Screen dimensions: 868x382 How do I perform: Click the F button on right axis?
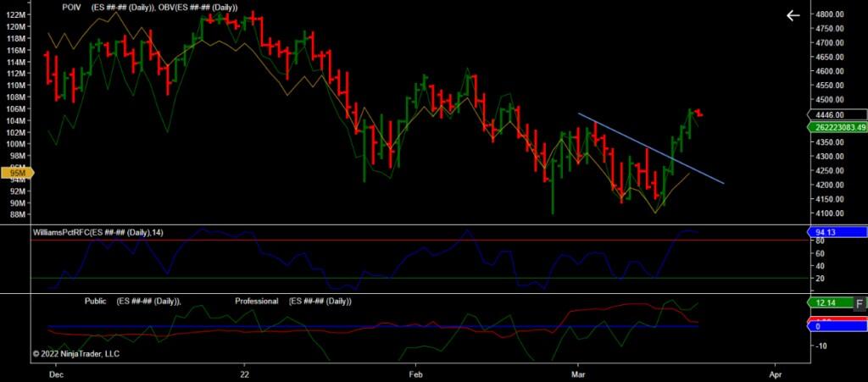point(859,303)
